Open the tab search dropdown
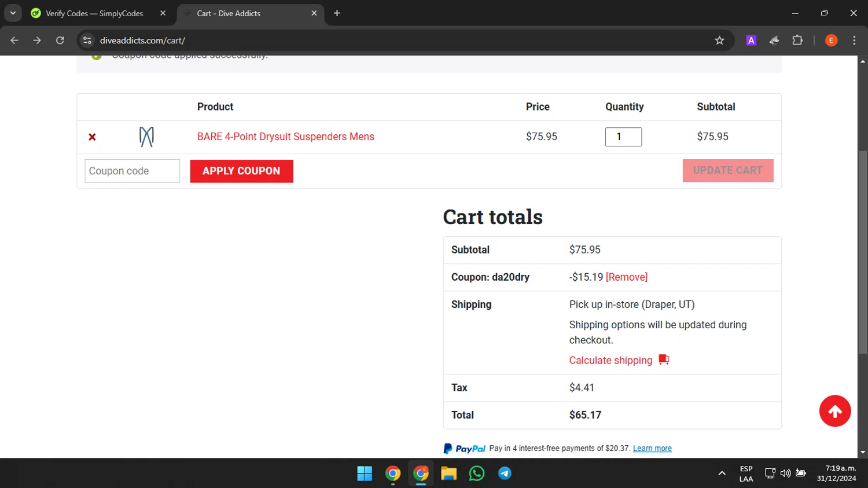 click(x=13, y=13)
